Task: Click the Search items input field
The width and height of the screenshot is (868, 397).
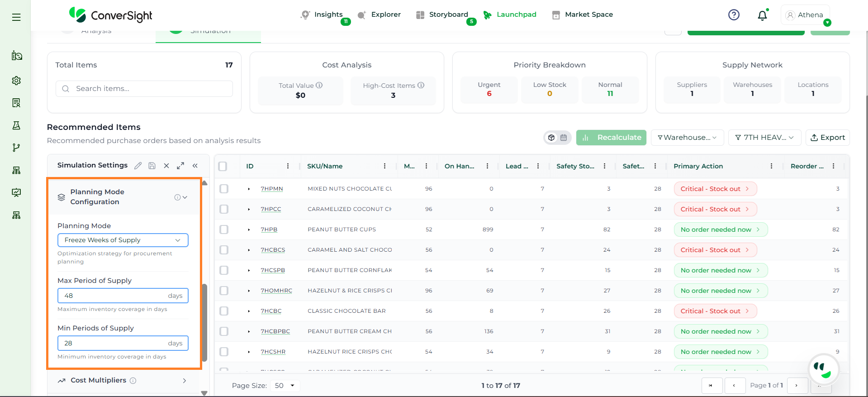Action: pos(145,89)
